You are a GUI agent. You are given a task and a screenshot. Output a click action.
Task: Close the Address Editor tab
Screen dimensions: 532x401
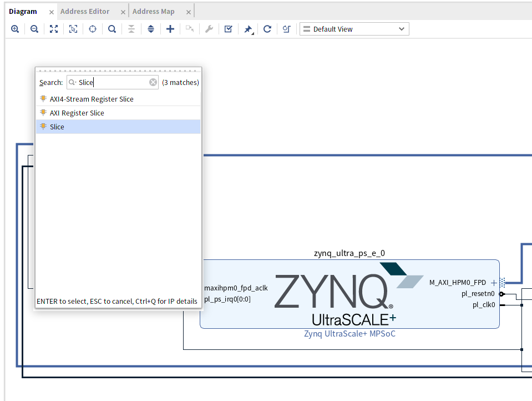click(123, 12)
